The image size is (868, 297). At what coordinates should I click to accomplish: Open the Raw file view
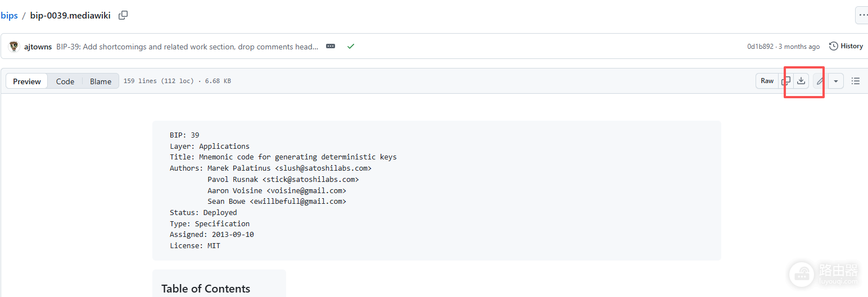[x=767, y=81]
